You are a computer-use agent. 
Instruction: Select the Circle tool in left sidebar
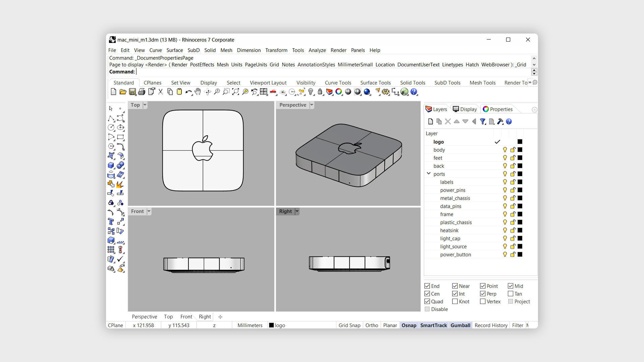pos(111,127)
